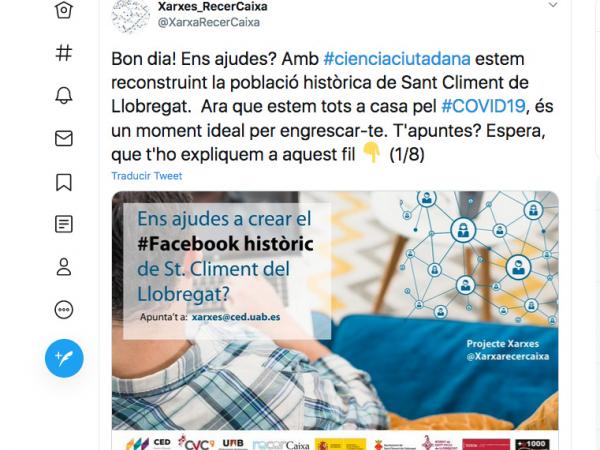
Task: Click the Xarxes_RecerCaixa display name
Action: (x=213, y=6)
